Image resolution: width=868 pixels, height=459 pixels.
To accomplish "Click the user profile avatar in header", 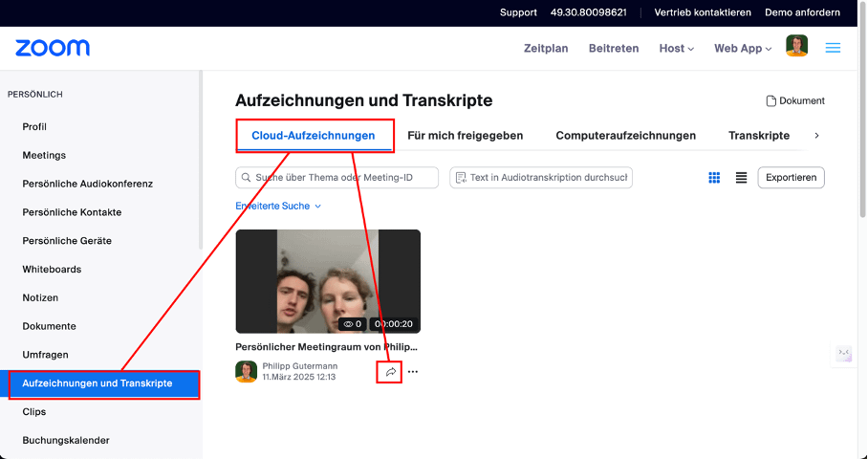I will coord(796,47).
